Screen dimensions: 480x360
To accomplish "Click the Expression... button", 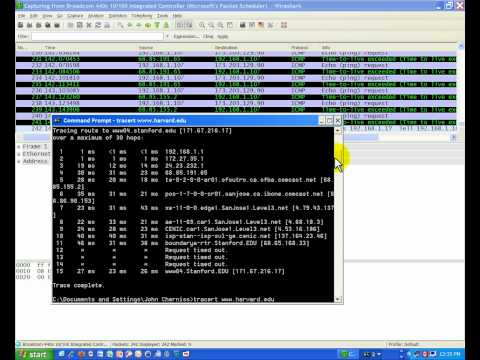I will pos(186,36).
